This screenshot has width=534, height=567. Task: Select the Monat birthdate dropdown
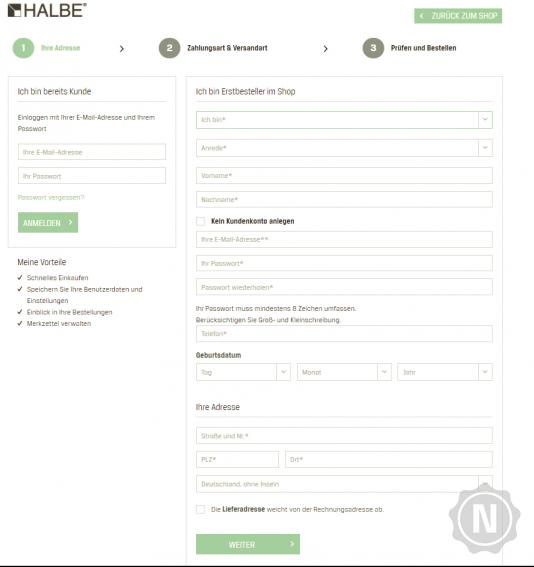point(344,372)
